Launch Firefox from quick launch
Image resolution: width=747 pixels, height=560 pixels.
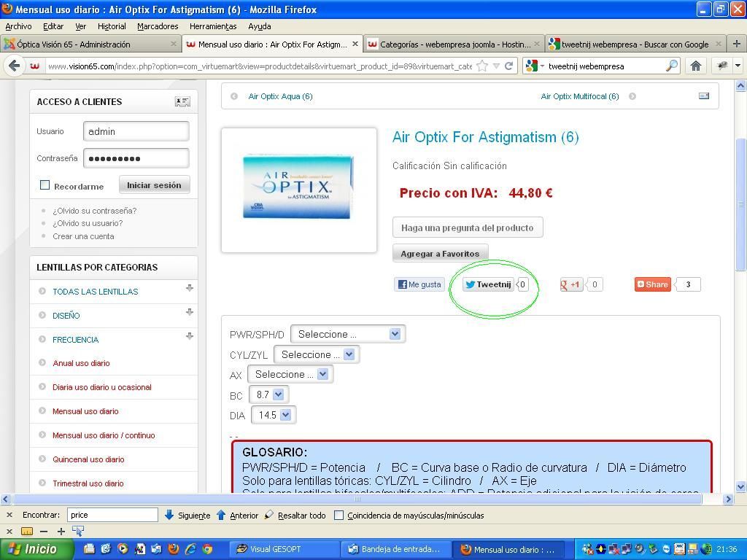pos(174,549)
